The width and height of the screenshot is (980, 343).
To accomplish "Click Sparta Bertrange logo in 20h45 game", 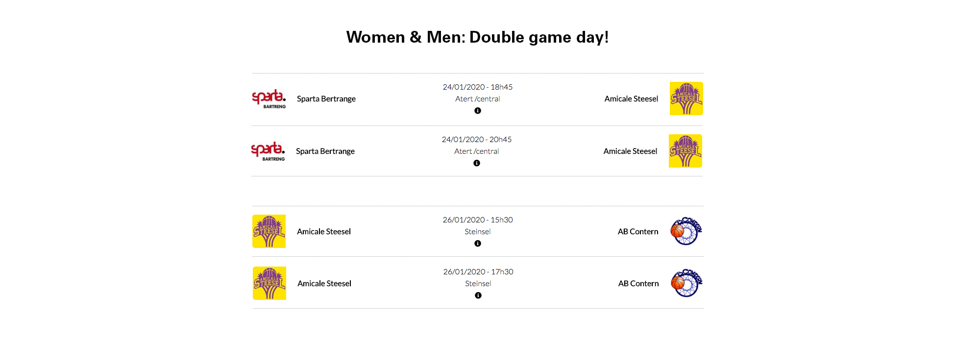I will [268, 151].
